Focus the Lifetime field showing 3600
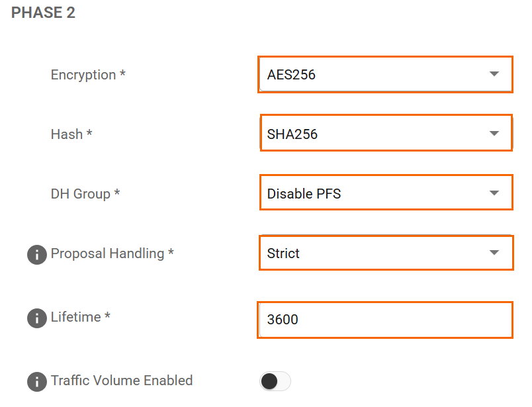 pos(384,320)
